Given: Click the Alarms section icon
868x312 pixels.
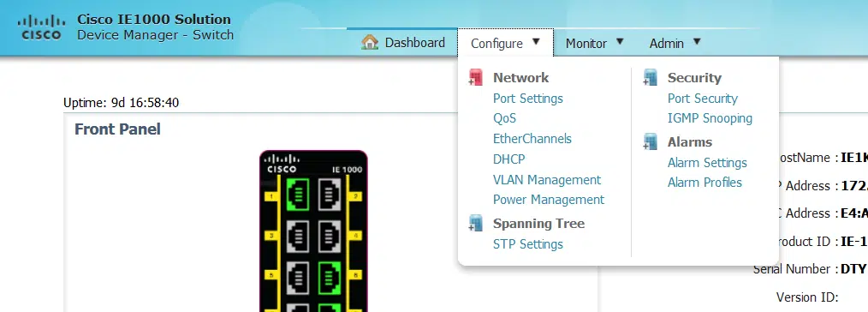Looking at the screenshot, I should click(x=650, y=142).
